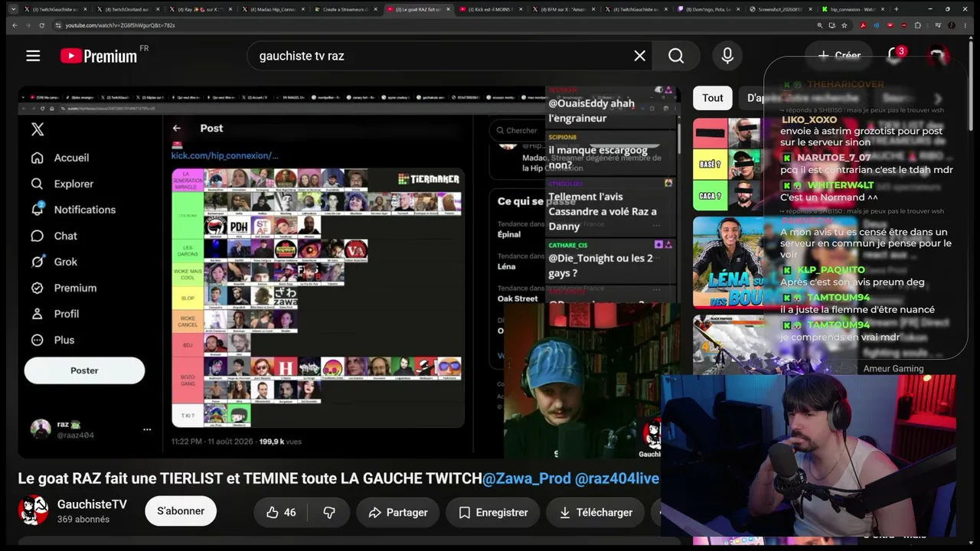Open the YouTube guide hamburger menu

click(x=33, y=56)
